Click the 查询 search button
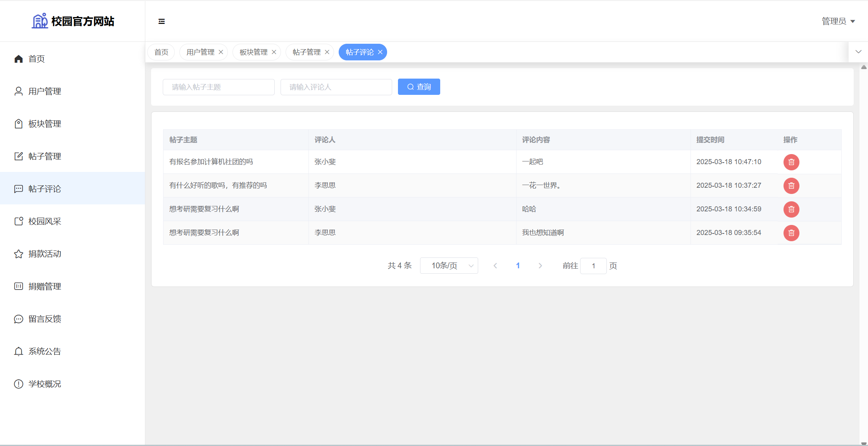 point(419,87)
